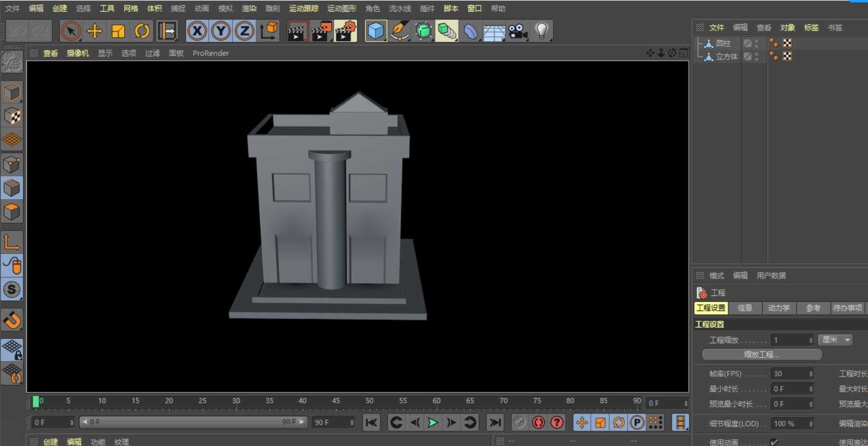The image size is (868, 446).
Task: Enable the snap magnet icon in left sidebar
Action: [12, 320]
